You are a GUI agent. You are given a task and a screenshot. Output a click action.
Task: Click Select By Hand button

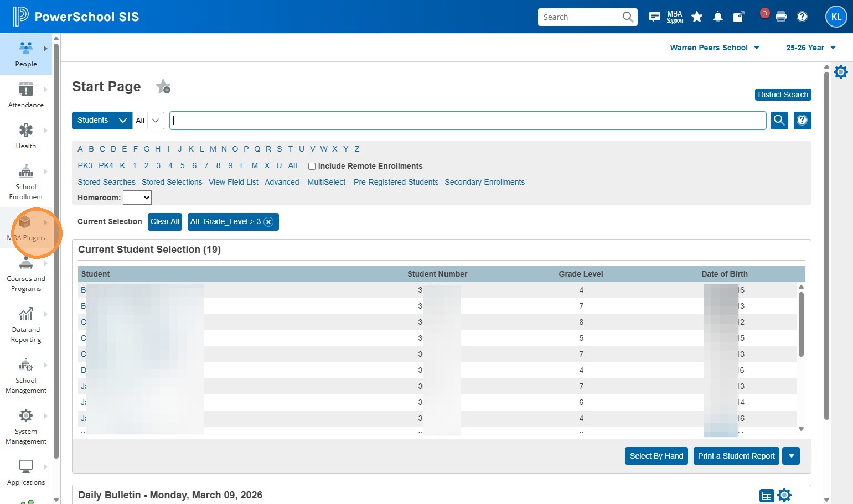click(656, 456)
